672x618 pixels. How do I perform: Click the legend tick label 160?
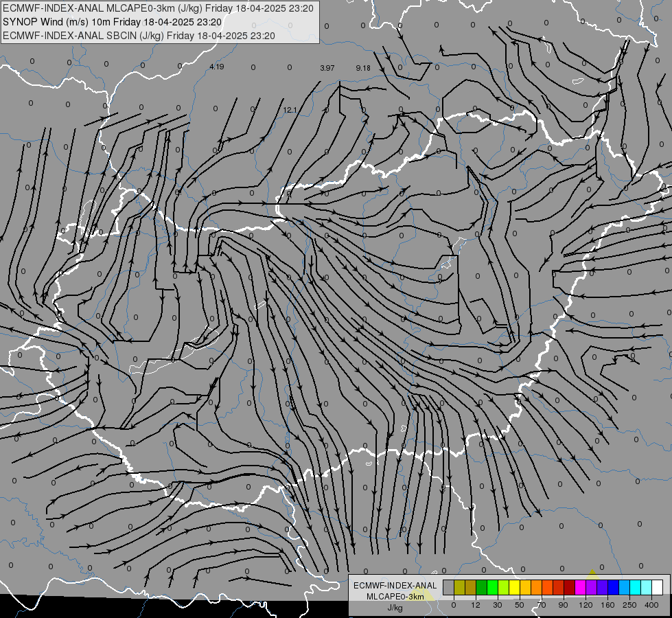(x=607, y=605)
